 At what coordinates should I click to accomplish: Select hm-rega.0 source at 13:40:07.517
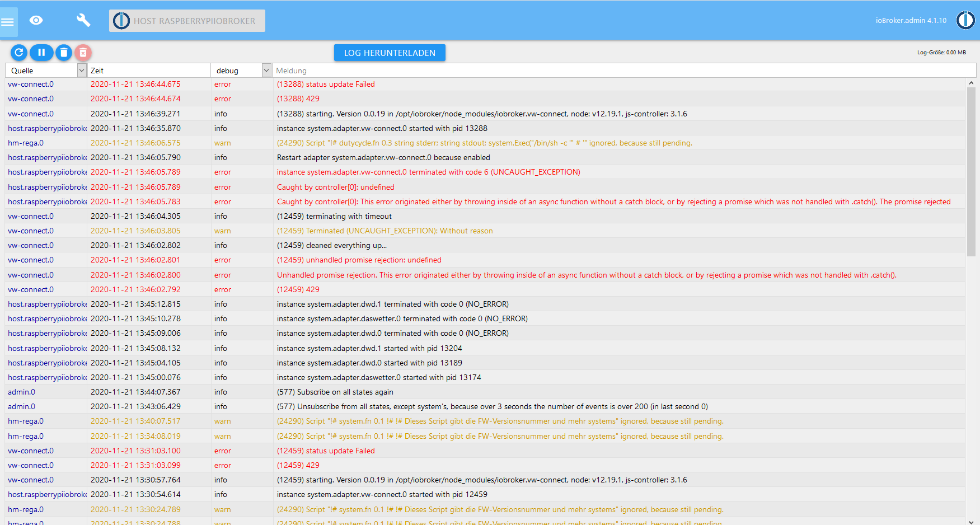[25, 421]
